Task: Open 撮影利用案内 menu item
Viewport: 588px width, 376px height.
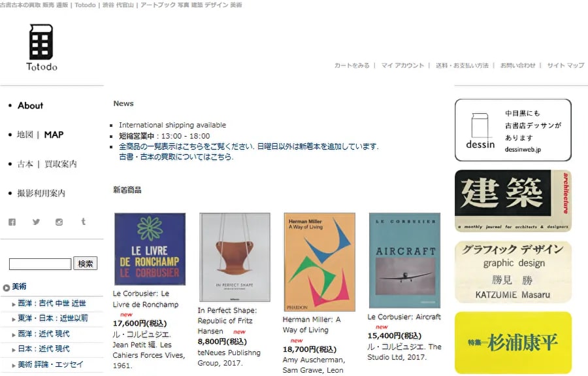Action: click(x=41, y=194)
